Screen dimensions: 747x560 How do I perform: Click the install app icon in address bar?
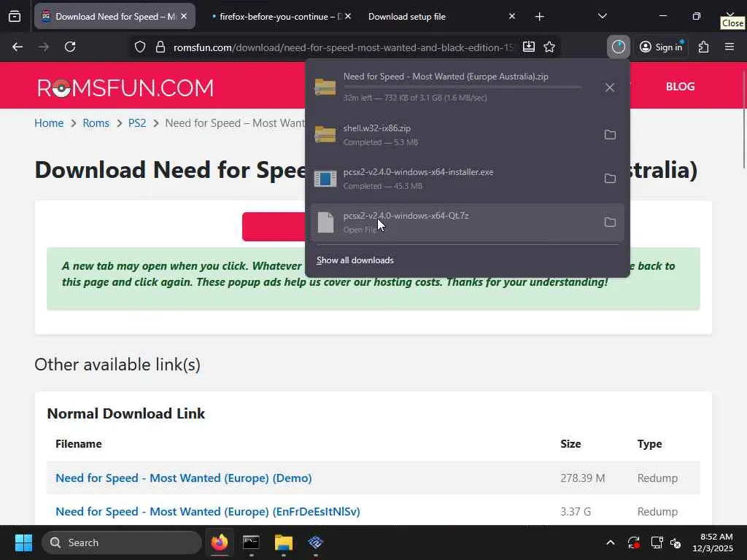529,47
